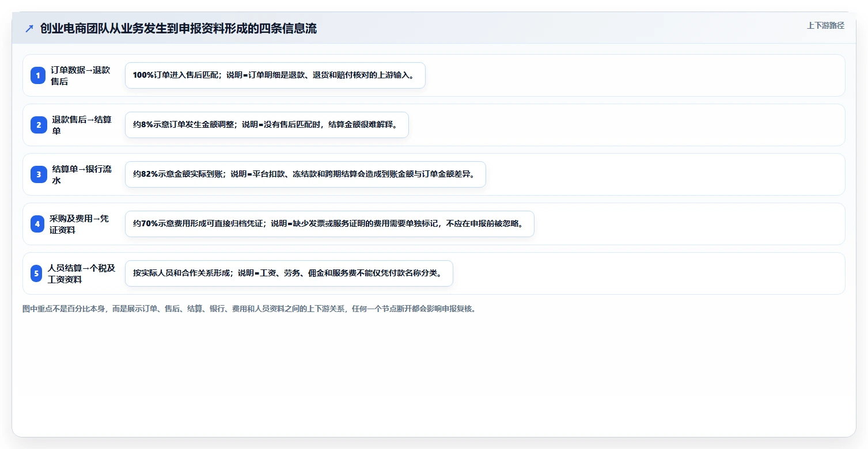Viewport: 868px width, 449px height.
Task: Click the 按实际人员和合作关系形成 description box
Action: pyautogui.click(x=289, y=273)
